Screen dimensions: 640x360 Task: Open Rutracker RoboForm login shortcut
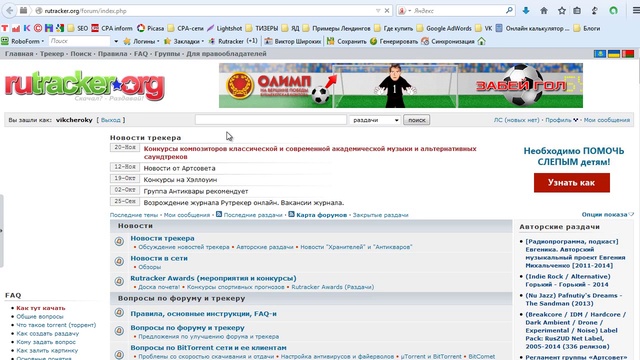(x=233, y=41)
